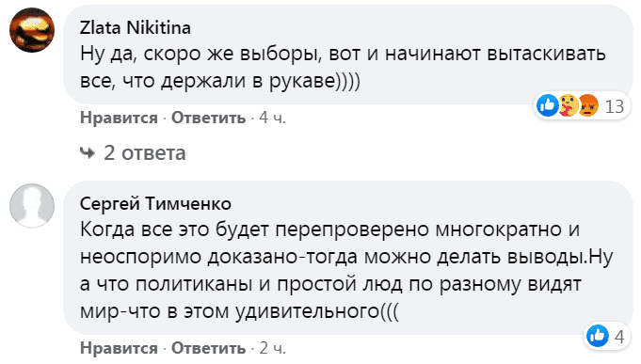This screenshot has height=364, width=641.
Task: Open the 4 likes count on Тимченко's comment
Action: 619,337
